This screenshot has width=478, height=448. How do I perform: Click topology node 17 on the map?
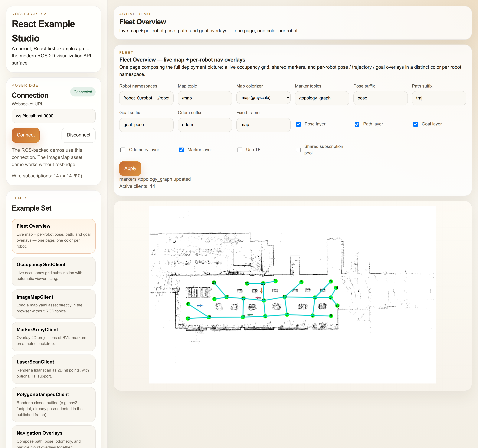point(243,317)
